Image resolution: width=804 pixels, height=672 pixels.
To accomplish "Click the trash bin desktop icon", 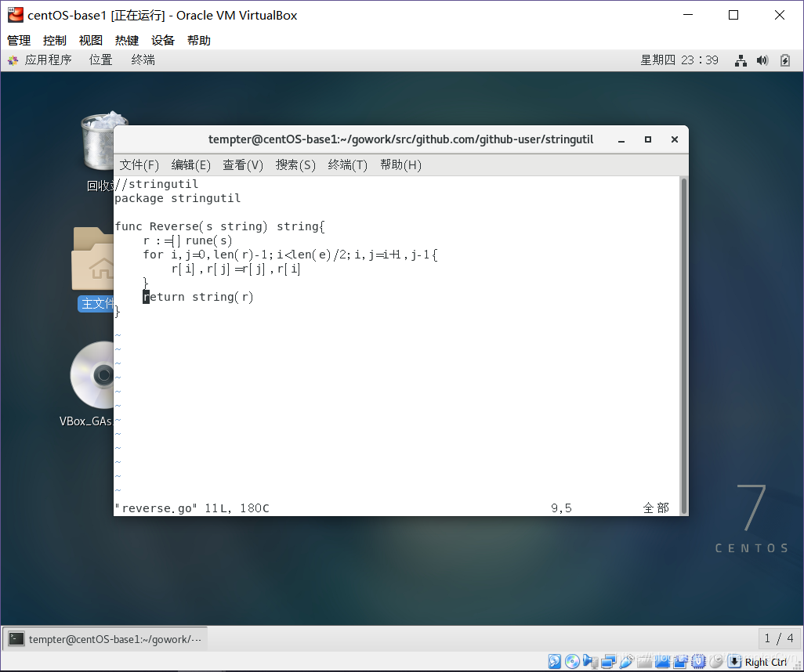I will (x=97, y=141).
